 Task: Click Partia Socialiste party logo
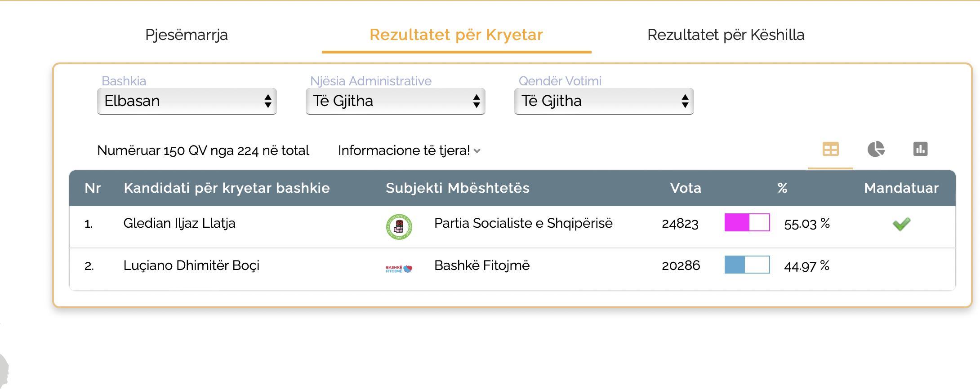(x=399, y=226)
